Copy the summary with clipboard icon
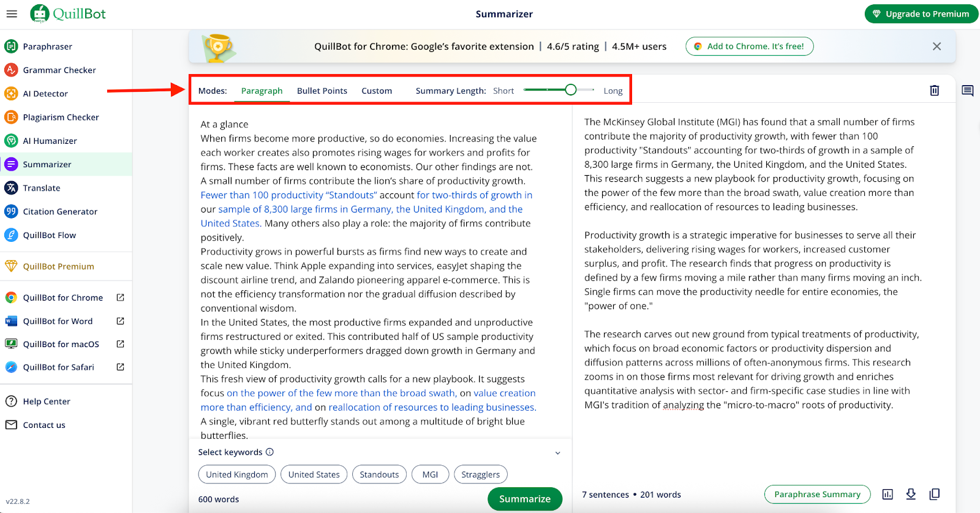980x513 pixels. pos(934,494)
